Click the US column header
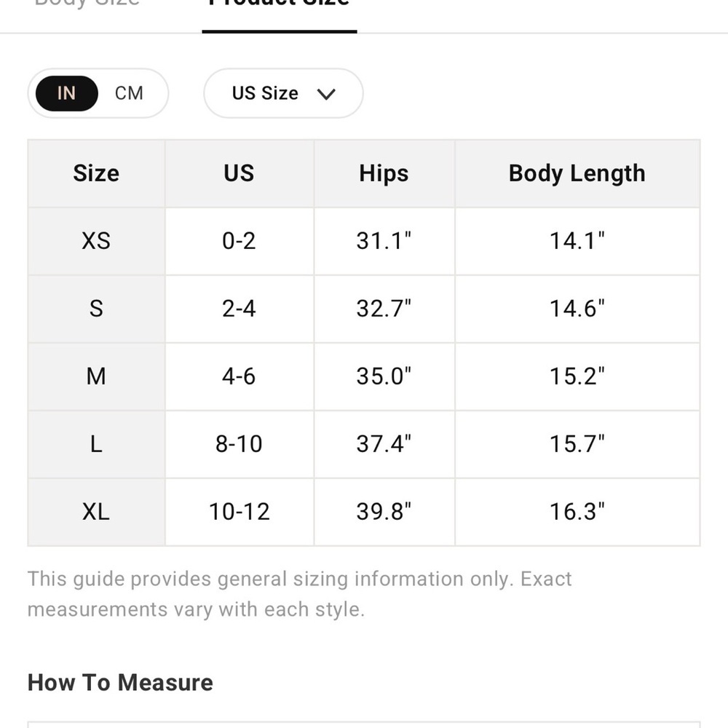Viewport: 728px width, 728px height. tap(239, 174)
